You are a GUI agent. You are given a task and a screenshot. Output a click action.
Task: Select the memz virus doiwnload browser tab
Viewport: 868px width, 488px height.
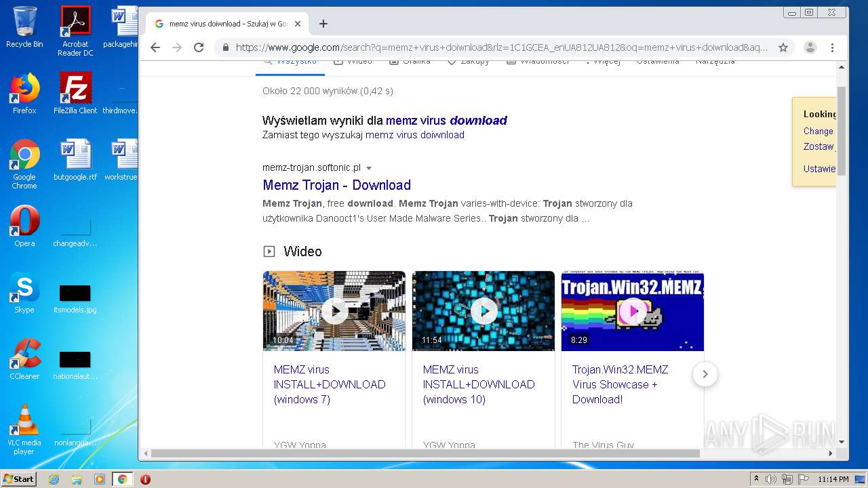[x=228, y=24]
